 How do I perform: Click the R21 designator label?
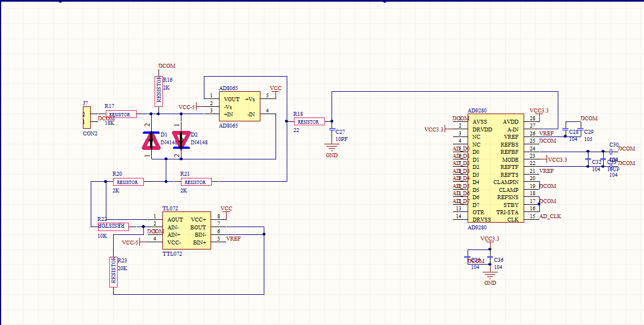point(185,174)
